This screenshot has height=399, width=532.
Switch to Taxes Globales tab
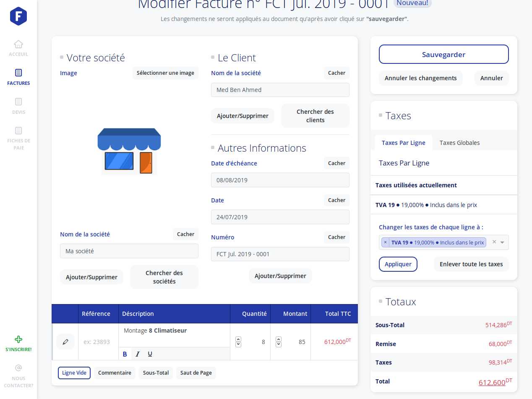tap(459, 143)
